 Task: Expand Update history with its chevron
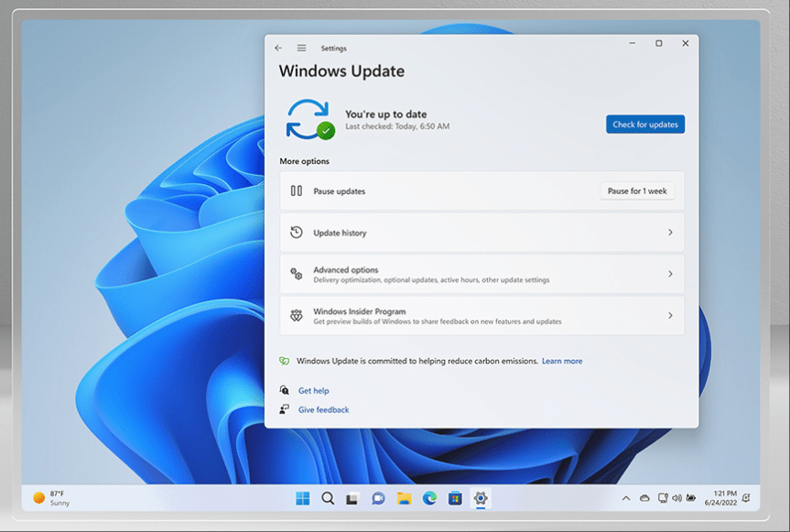[670, 233]
